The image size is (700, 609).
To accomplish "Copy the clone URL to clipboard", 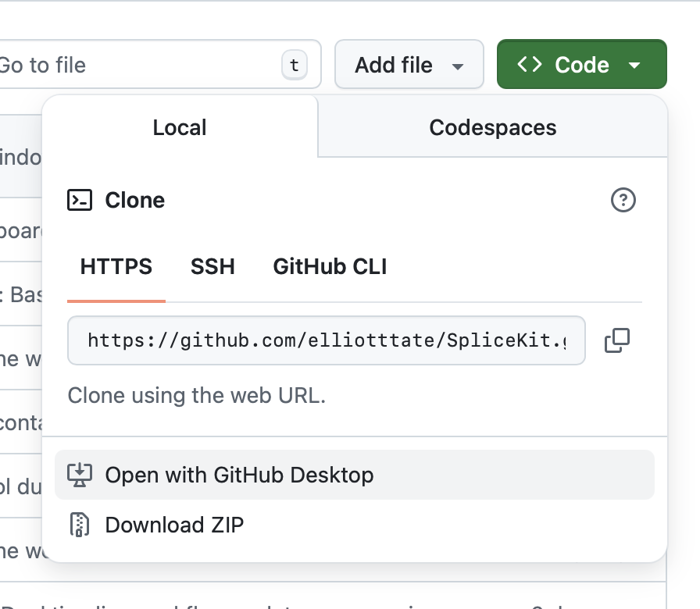I will 617,340.
